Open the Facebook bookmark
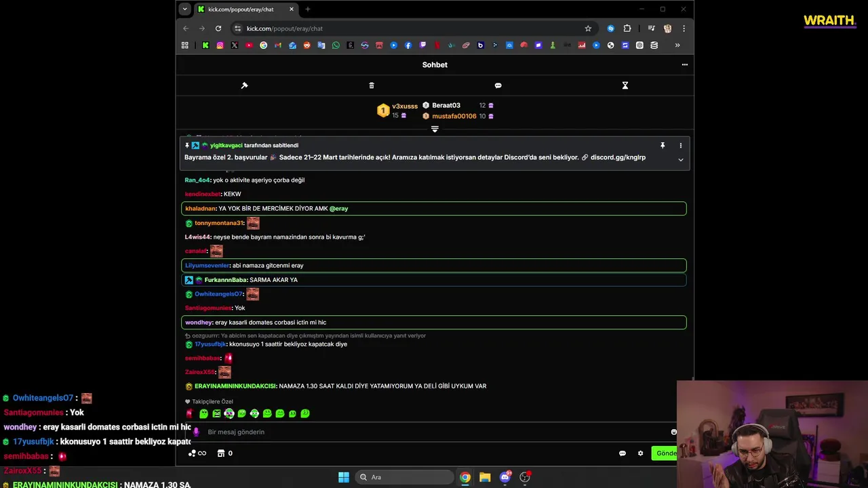This screenshot has height=488, width=868. click(408, 45)
